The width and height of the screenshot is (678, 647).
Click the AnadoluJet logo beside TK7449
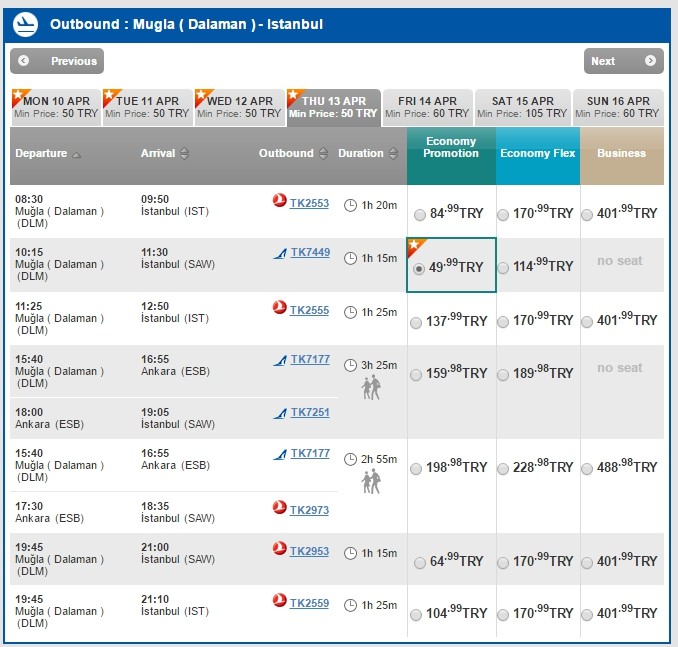tap(279, 253)
